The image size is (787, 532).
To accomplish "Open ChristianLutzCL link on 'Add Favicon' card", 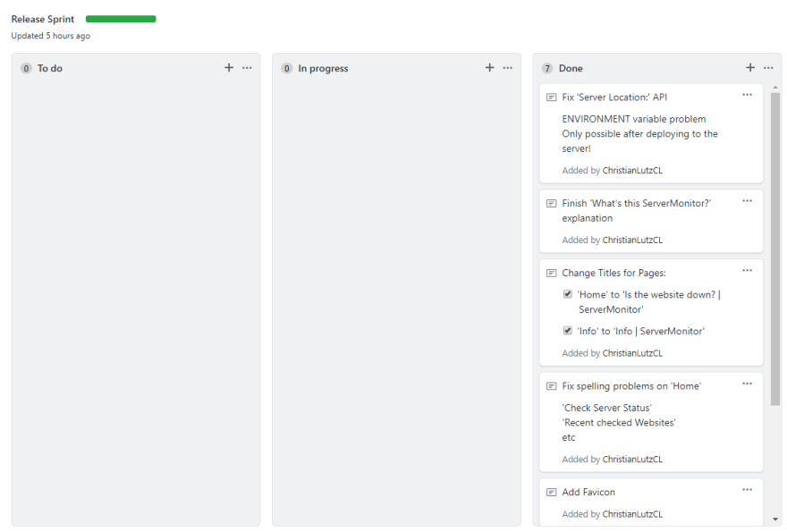I will (632, 514).
